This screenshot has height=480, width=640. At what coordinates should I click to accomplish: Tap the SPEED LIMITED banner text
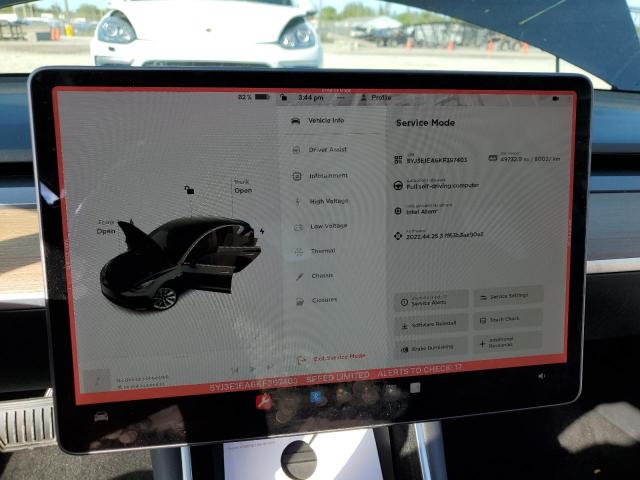(338, 377)
